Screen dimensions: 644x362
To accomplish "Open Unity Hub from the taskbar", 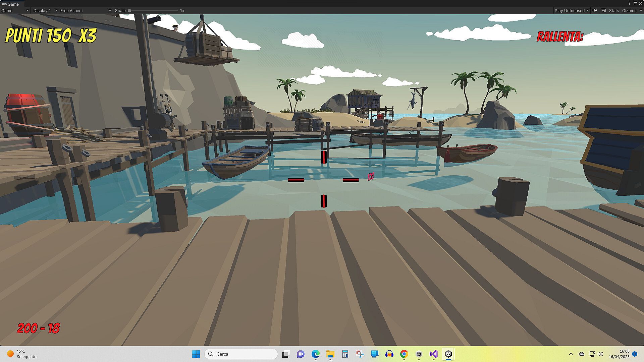I will pos(419,354).
